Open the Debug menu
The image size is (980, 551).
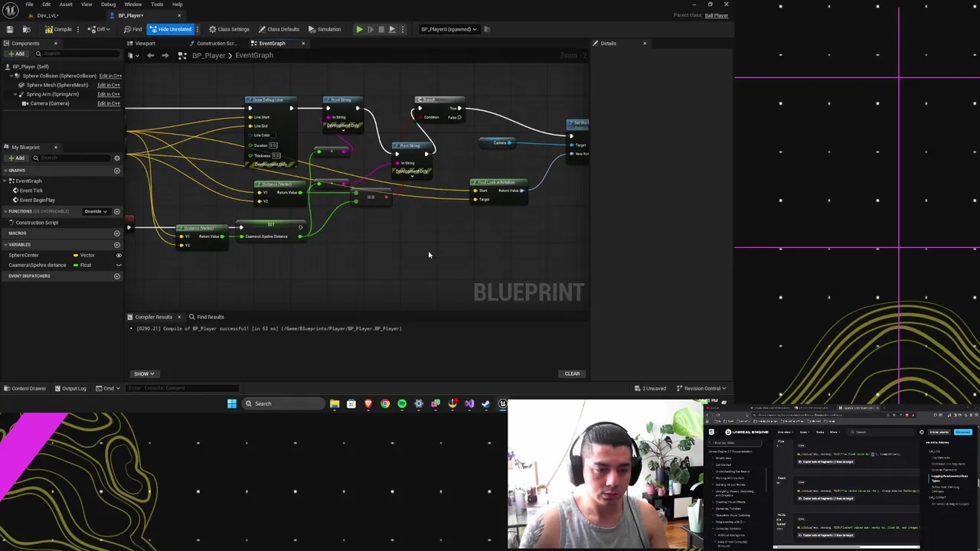[x=108, y=5]
